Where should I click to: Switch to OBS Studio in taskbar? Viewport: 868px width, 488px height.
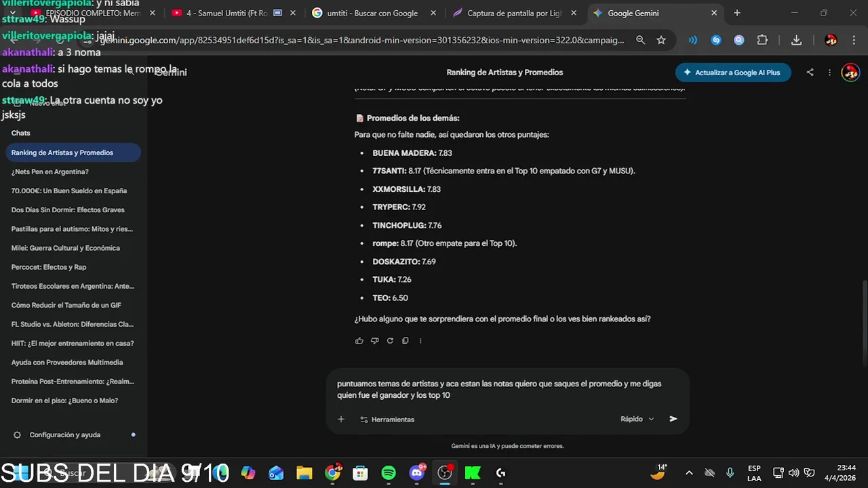click(x=445, y=473)
